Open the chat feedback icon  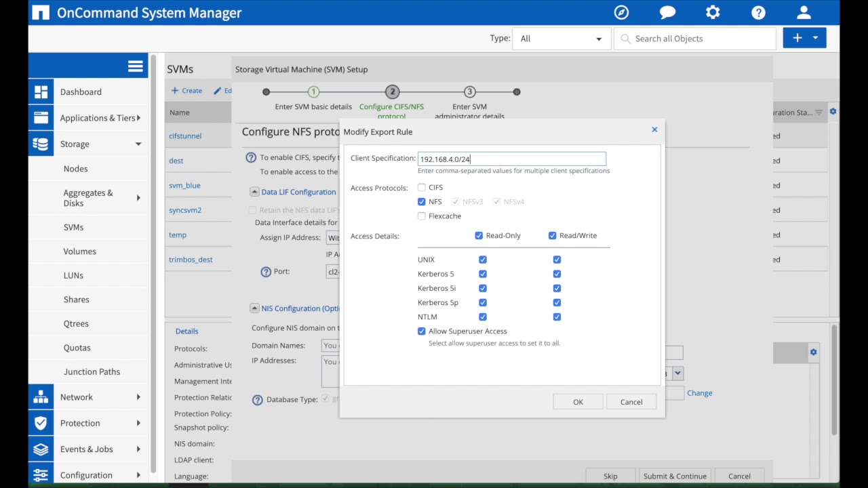(x=667, y=12)
